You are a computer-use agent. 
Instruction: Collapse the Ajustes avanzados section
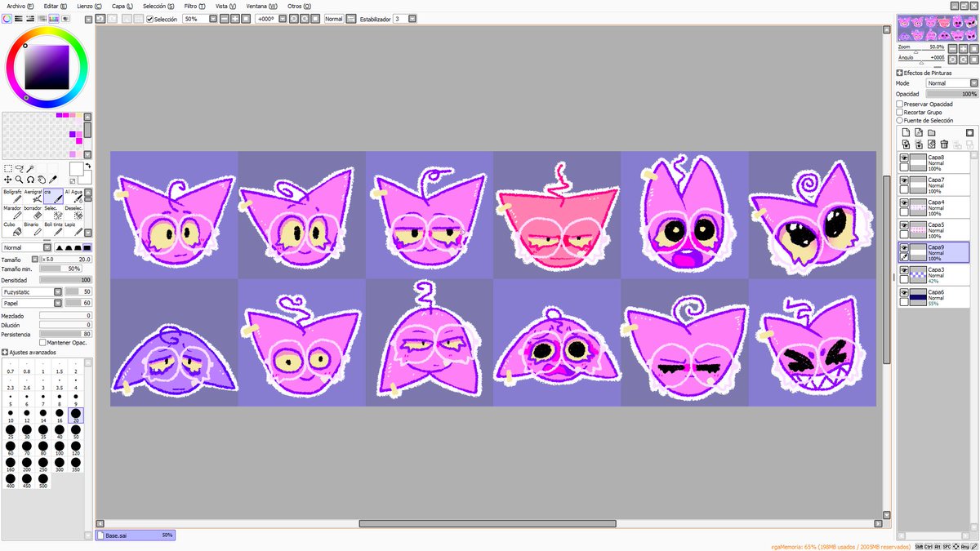(7, 352)
